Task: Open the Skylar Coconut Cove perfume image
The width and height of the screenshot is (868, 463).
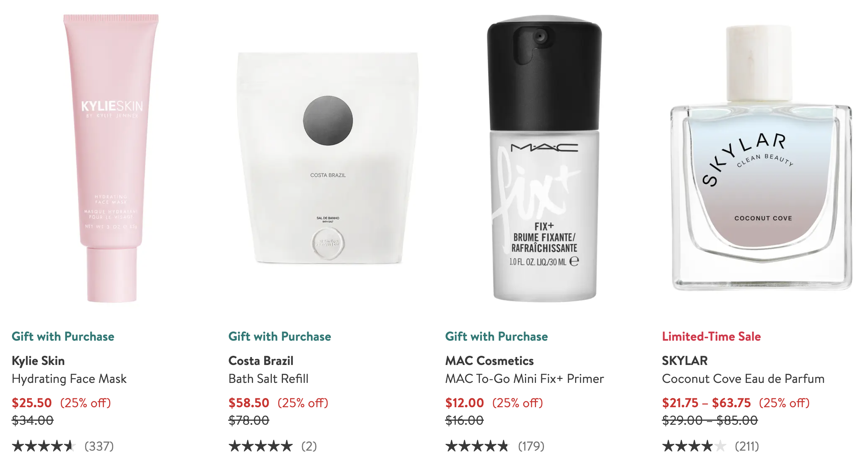Action: 761,158
